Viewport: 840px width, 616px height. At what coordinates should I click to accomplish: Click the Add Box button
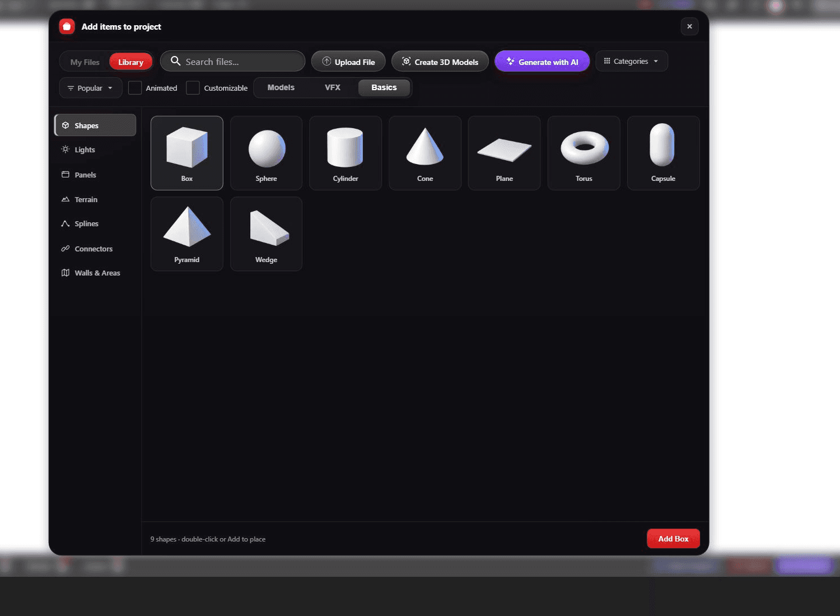pyautogui.click(x=673, y=539)
